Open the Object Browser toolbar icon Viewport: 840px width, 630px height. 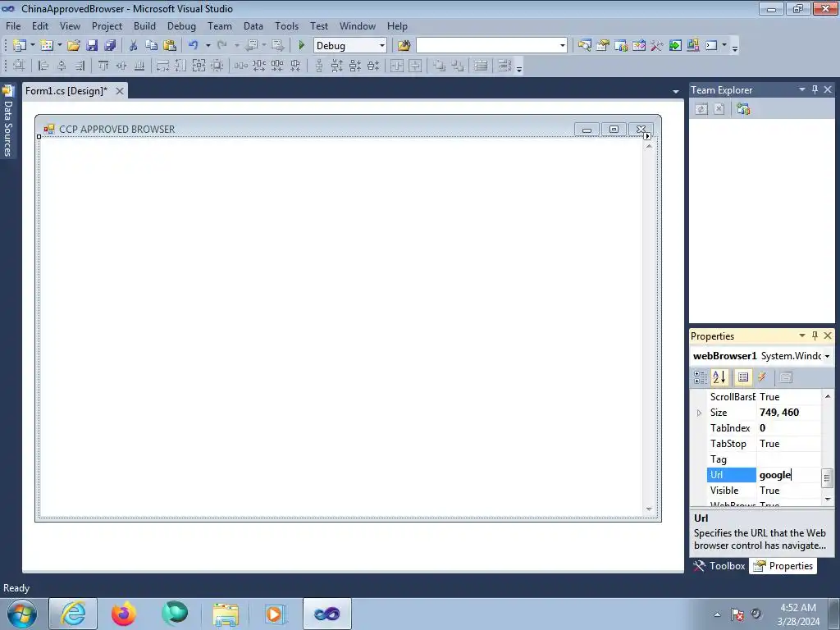(638, 46)
